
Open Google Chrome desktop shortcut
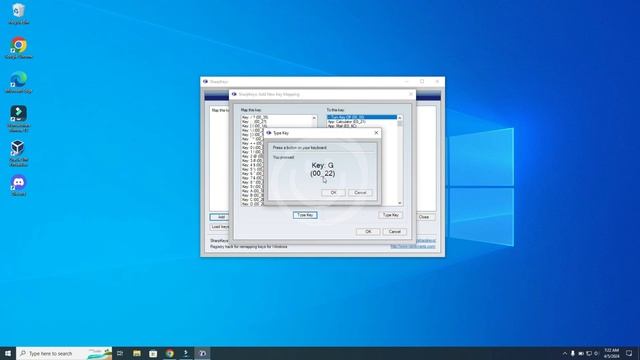pyautogui.click(x=18, y=48)
